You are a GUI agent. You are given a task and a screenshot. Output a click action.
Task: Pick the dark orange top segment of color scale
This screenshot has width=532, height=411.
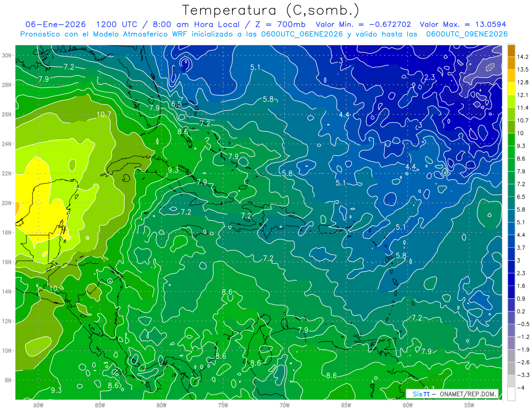pos(511,51)
